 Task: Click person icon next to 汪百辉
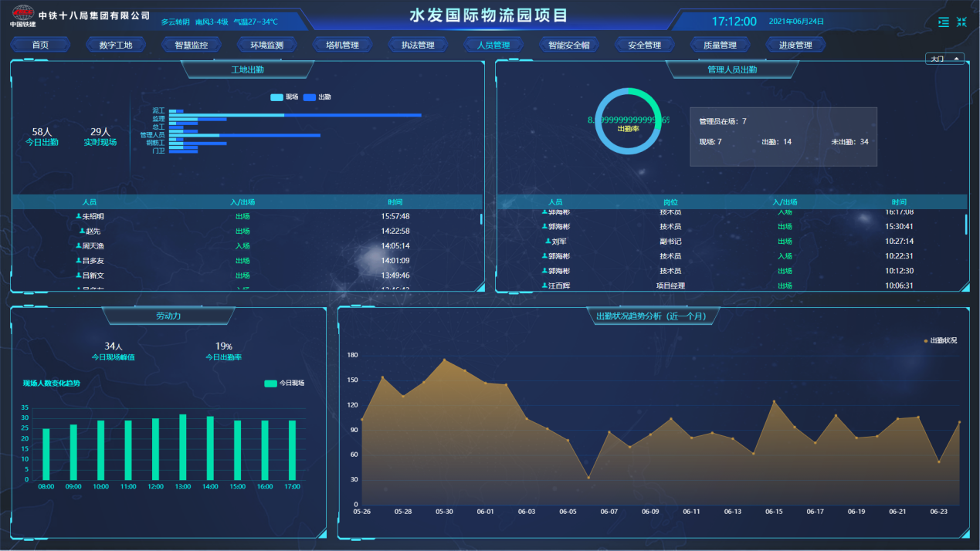[x=545, y=286]
